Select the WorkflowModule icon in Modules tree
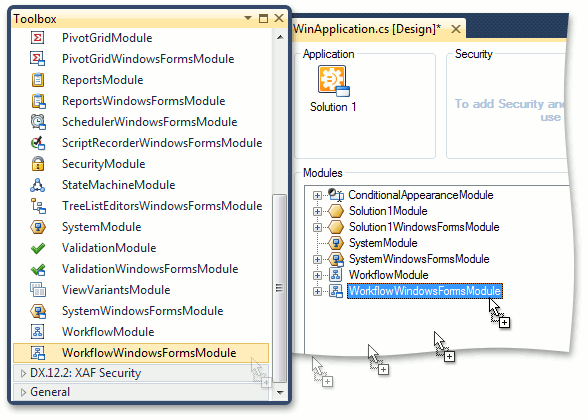The width and height of the screenshot is (588, 420). (335, 275)
